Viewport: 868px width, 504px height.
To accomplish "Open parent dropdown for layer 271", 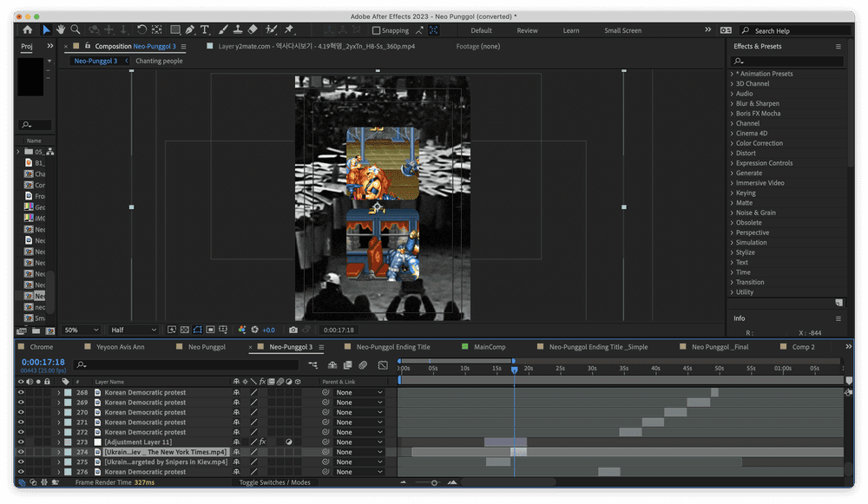I will [x=359, y=422].
